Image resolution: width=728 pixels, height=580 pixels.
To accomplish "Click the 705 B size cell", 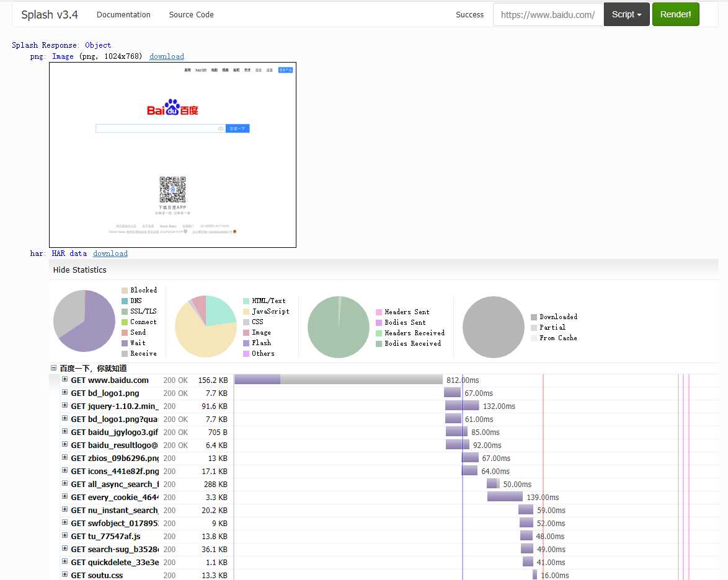I will pos(218,432).
